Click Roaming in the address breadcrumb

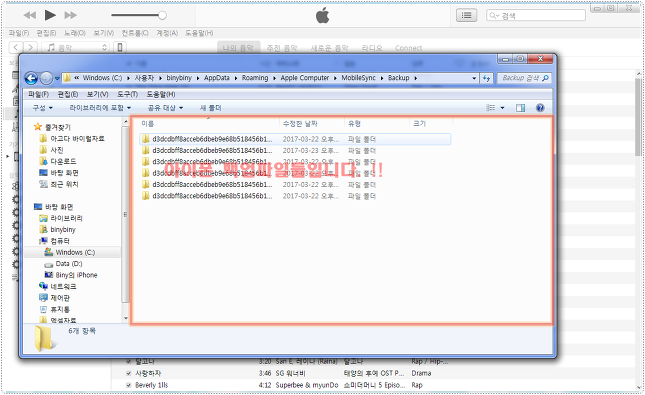255,78
